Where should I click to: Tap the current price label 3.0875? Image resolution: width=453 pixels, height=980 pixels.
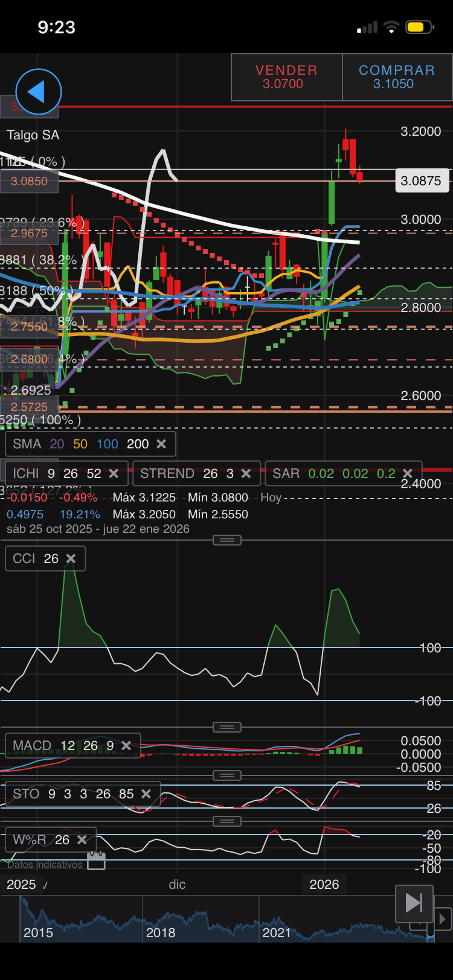click(422, 181)
